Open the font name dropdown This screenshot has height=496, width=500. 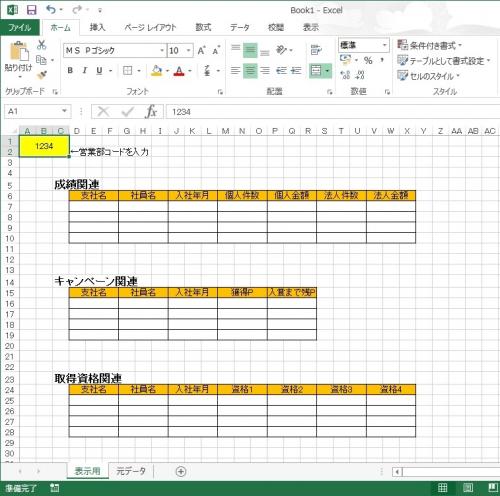point(162,51)
